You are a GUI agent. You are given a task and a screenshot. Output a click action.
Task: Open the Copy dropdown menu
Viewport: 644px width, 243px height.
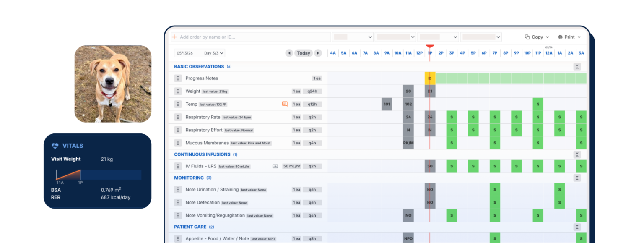[x=537, y=37]
